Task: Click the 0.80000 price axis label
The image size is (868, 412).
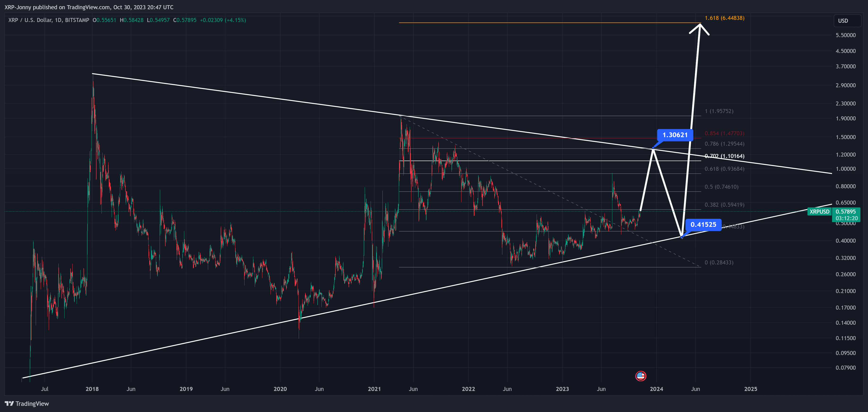Action: (846, 186)
